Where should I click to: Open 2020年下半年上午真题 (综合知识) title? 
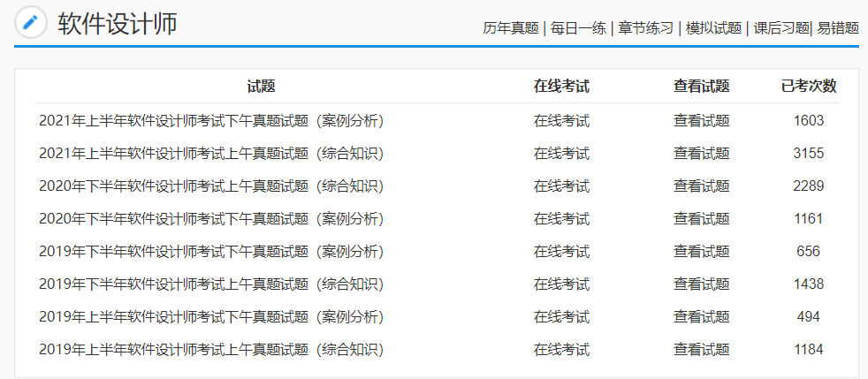(211, 186)
